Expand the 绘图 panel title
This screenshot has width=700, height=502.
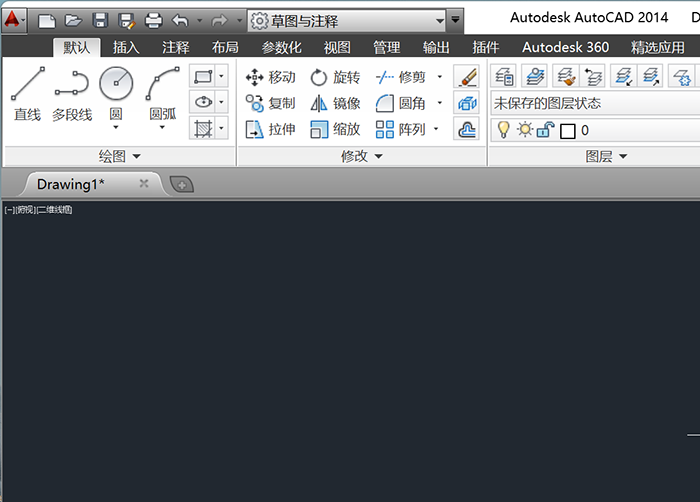pos(119,156)
